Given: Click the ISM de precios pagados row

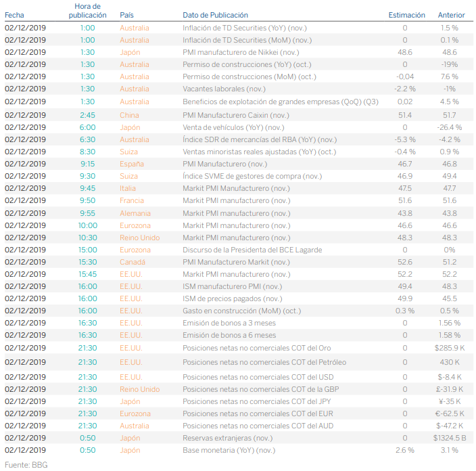Looking at the screenshot, I should (232, 298).
